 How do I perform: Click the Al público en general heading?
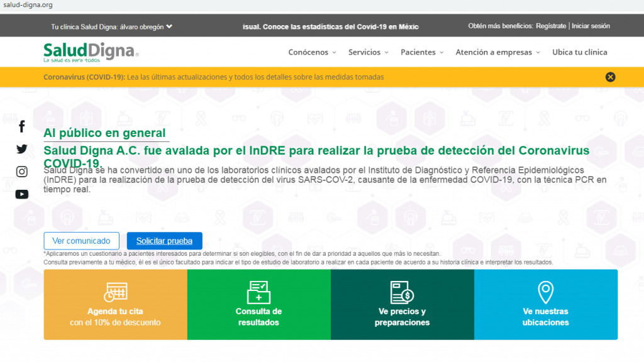pos(105,133)
